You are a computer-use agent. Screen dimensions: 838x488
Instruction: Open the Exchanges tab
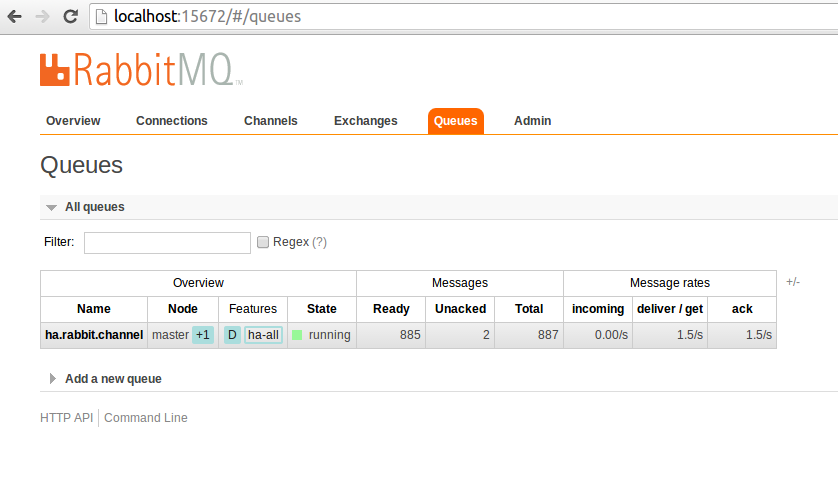point(366,121)
